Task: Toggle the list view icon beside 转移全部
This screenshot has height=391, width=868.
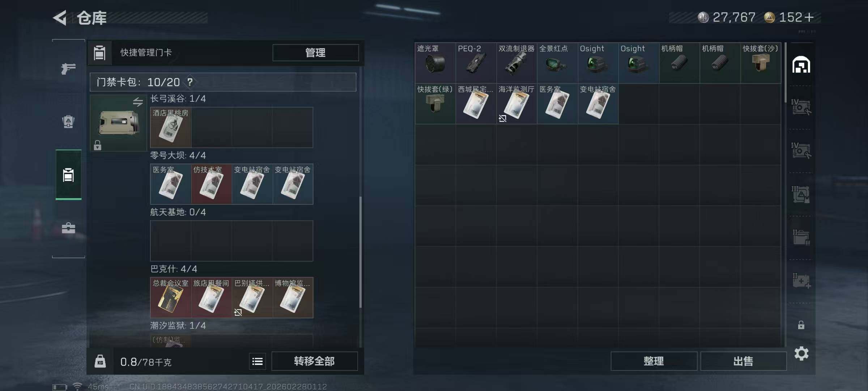Action: tap(258, 361)
